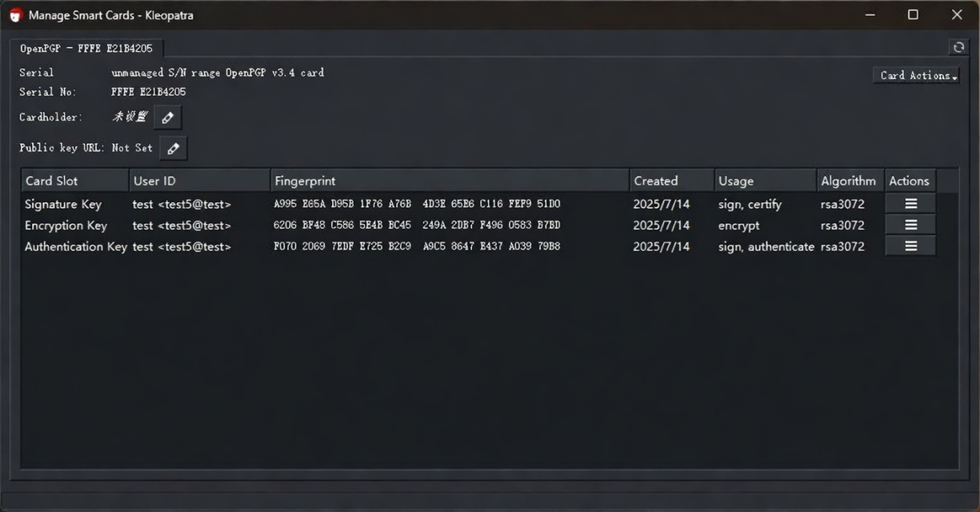Click rsa3072 in the Authentication Key row
The height and width of the screenshot is (512, 980).
point(842,246)
